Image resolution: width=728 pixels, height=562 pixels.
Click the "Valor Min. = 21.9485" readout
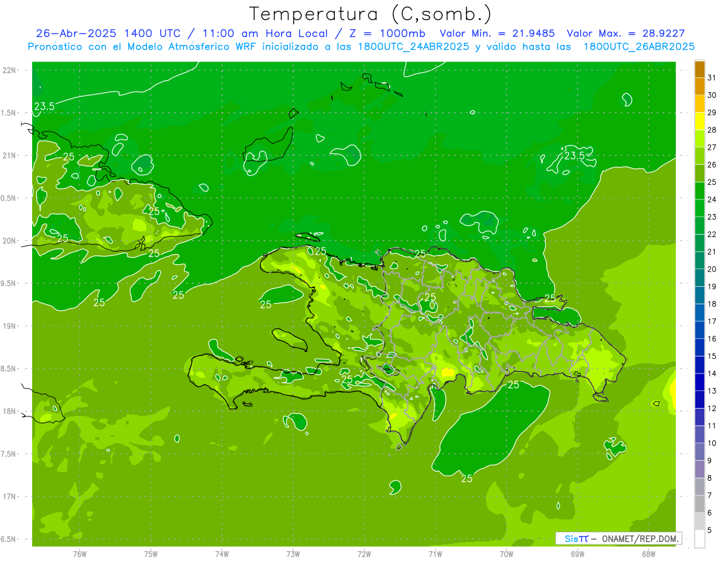point(497,33)
